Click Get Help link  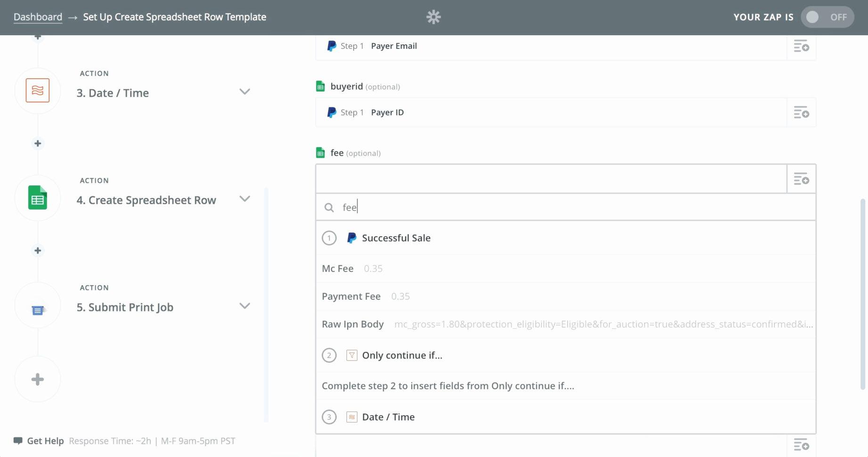pos(45,441)
